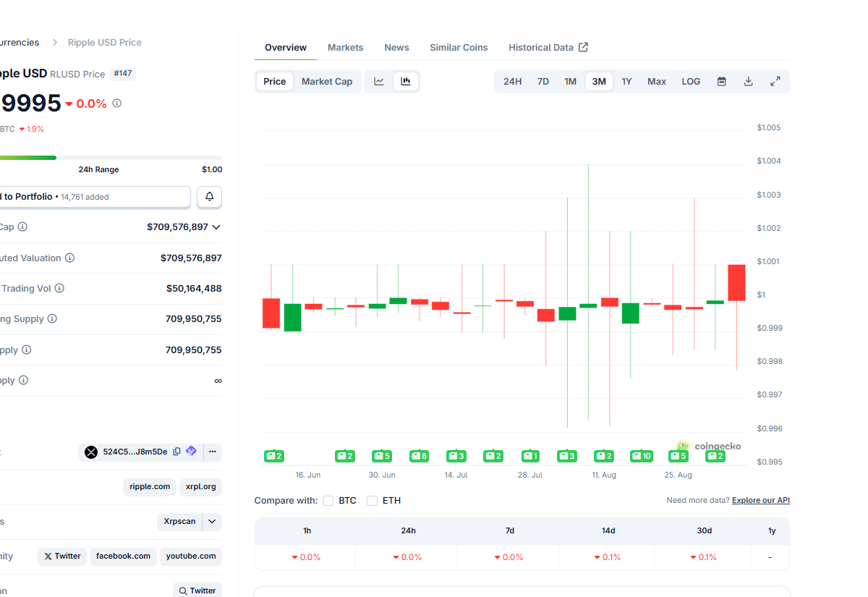Set chart range to Max

[x=657, y=81]
